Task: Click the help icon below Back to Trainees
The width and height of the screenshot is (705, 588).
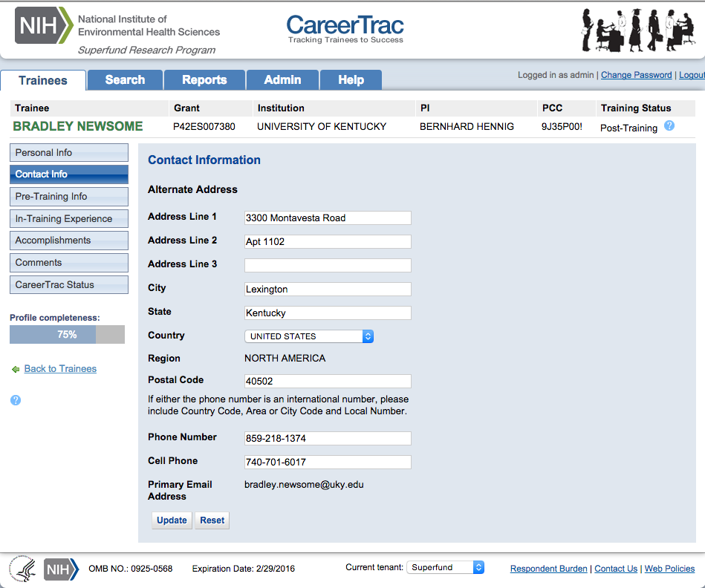Action: (16, 400)
